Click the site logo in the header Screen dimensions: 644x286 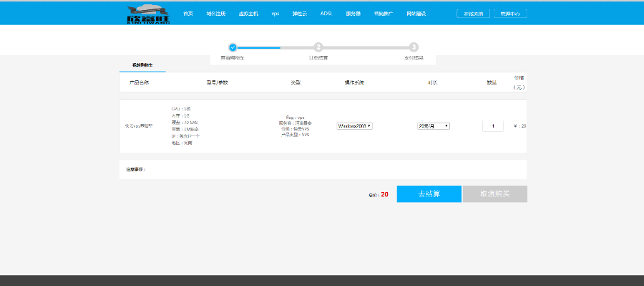point(148,14)
